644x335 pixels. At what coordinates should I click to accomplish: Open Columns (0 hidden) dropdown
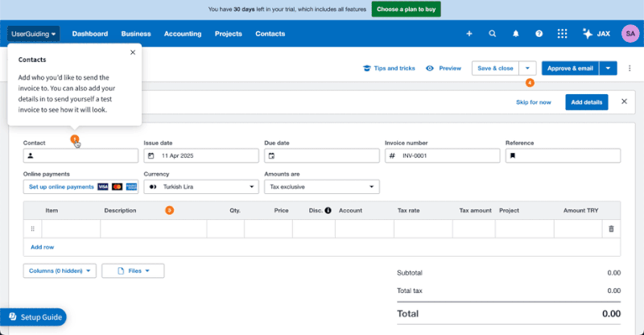pyautogui.click(x=60, y=271)
